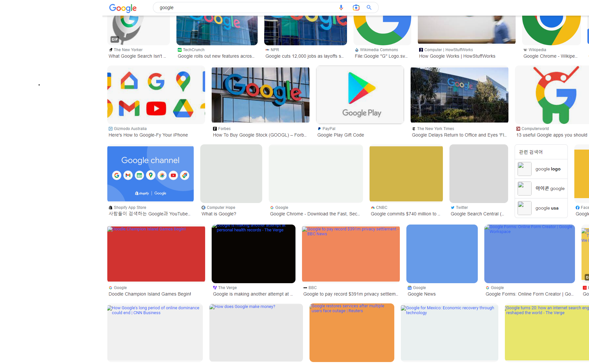Select related search 'google logo'
Image resolution: width=589 pixels, height=364 pixels.
(x=541, y=169)
